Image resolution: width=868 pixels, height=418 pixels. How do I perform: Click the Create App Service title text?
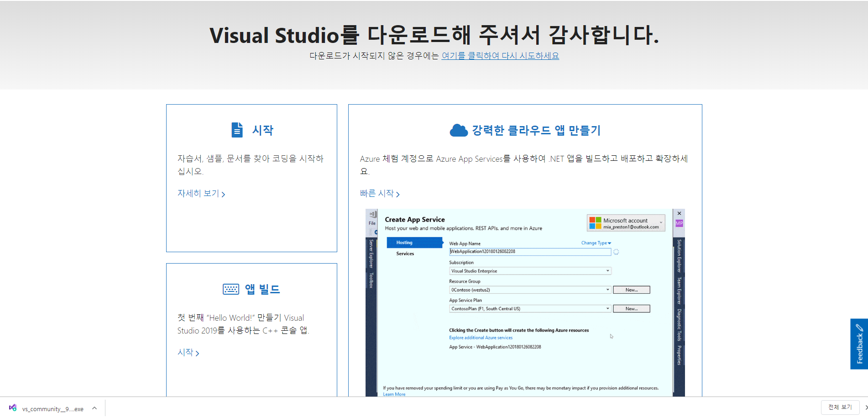click(414, 220)
